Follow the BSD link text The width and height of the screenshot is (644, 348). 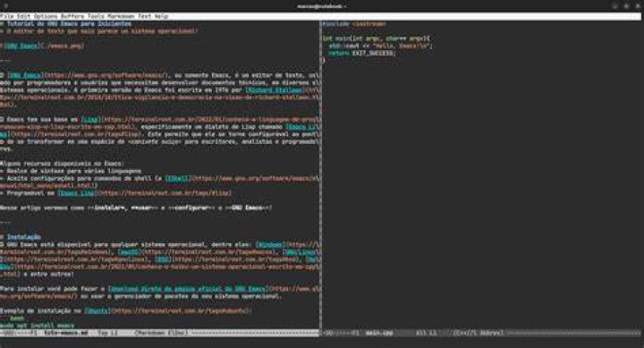pos(163,259)
